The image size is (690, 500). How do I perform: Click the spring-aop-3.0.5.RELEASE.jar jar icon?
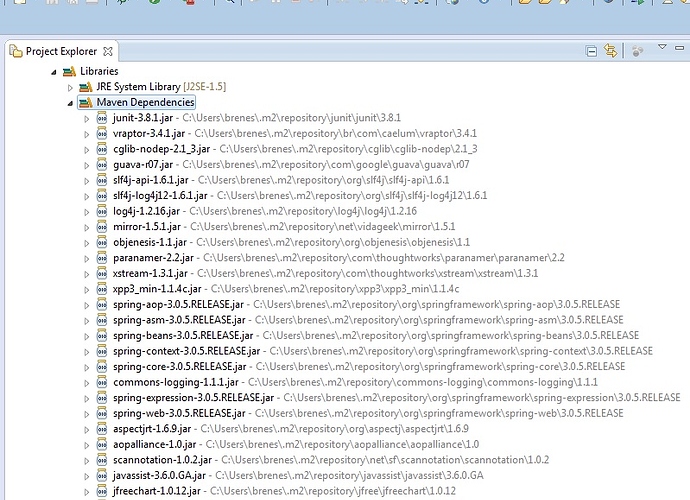coord(102,304)
